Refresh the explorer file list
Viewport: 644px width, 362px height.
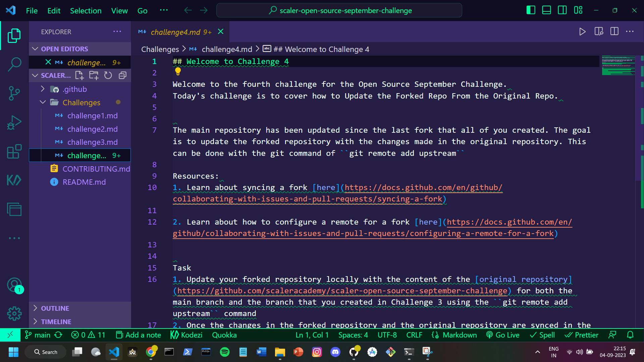(x=108, y=75)
